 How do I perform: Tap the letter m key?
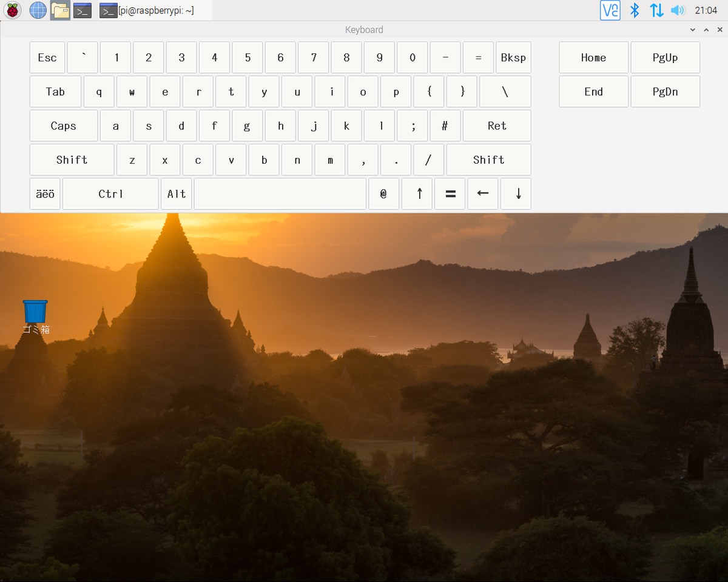[x=330, y=159]
